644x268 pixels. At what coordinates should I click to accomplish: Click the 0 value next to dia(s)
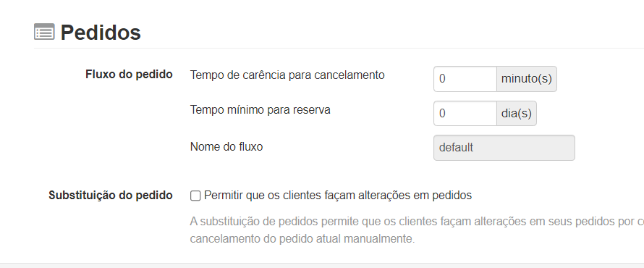coord(442,114)
